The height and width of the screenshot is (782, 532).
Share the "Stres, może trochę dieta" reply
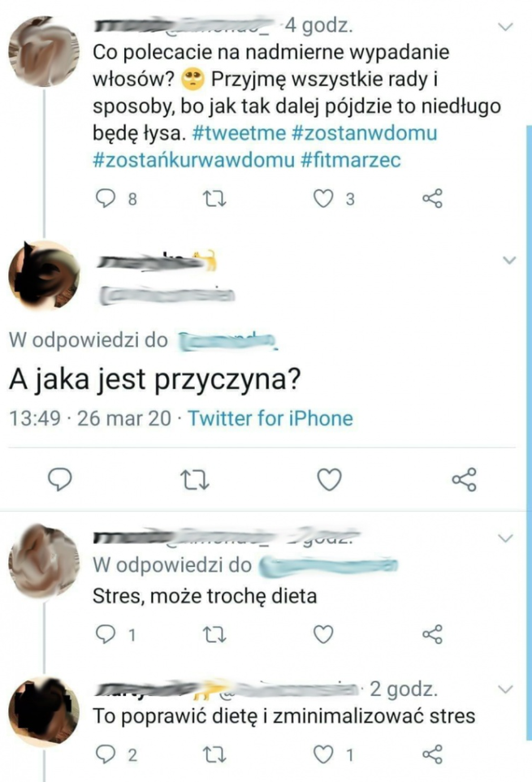pyautogui.click(x=432, y=634)
